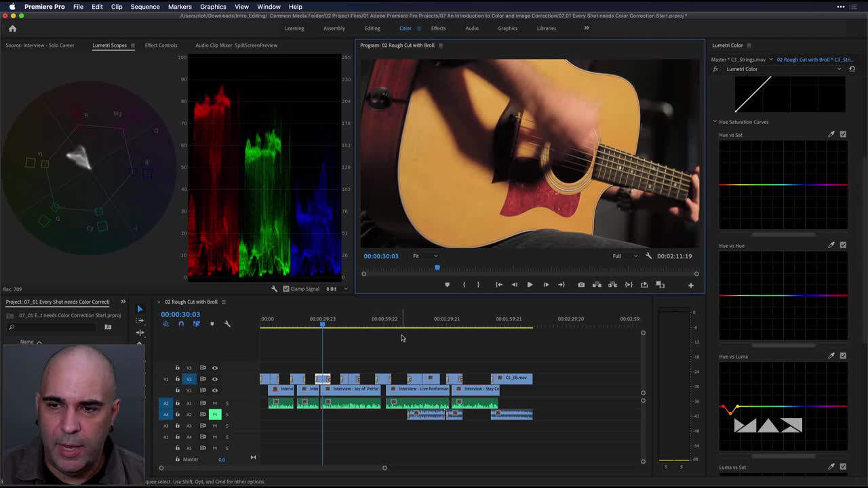Unmute audio track A2

tap(215, 414)
